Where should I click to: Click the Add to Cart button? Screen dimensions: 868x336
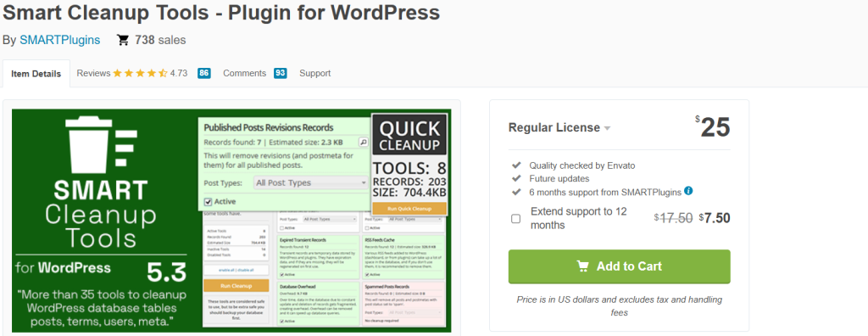620,266
